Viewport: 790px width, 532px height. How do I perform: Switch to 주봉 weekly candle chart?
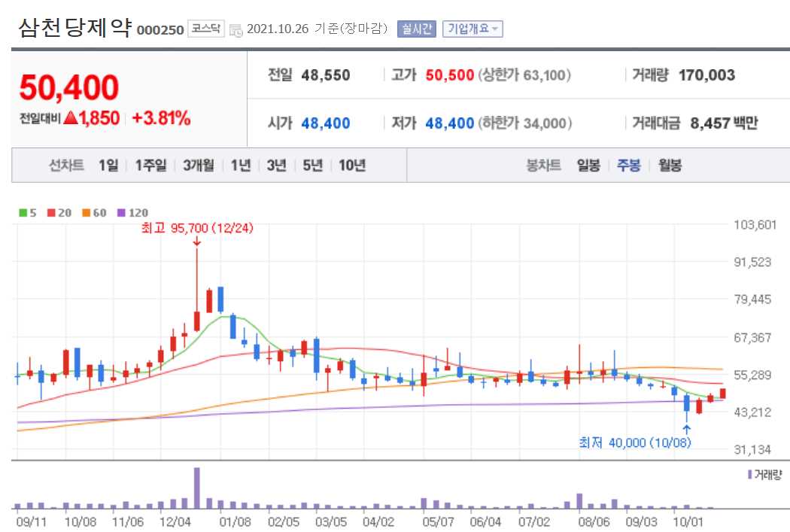coord(629,166)
